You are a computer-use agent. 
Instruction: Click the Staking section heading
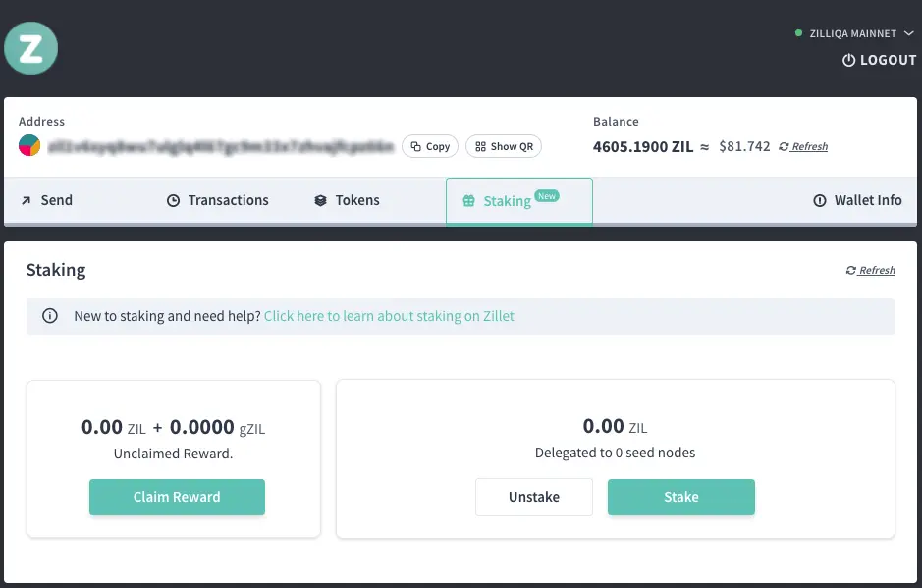point(56,270)
